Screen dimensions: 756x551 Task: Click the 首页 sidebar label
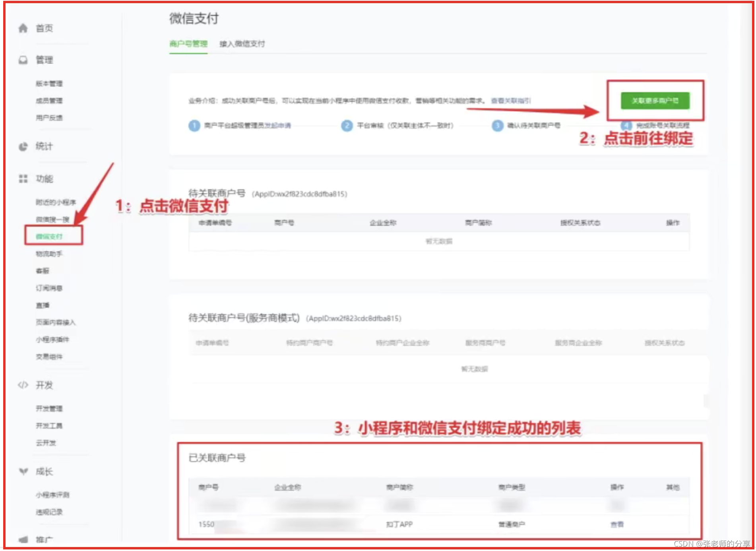coord(45,28)
